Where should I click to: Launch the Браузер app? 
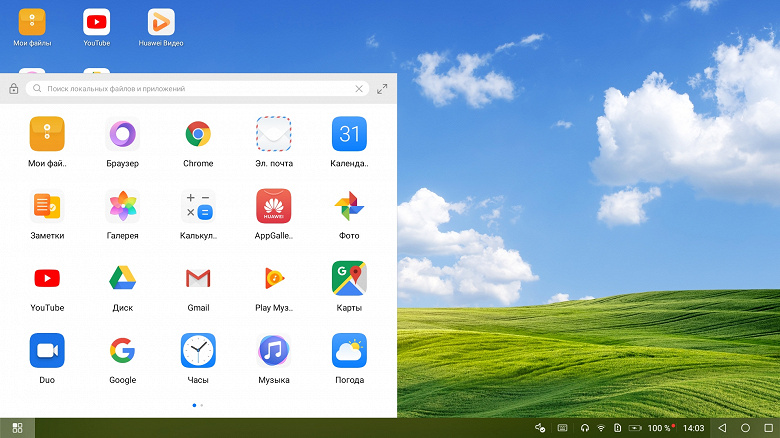(x=122, y=134)
